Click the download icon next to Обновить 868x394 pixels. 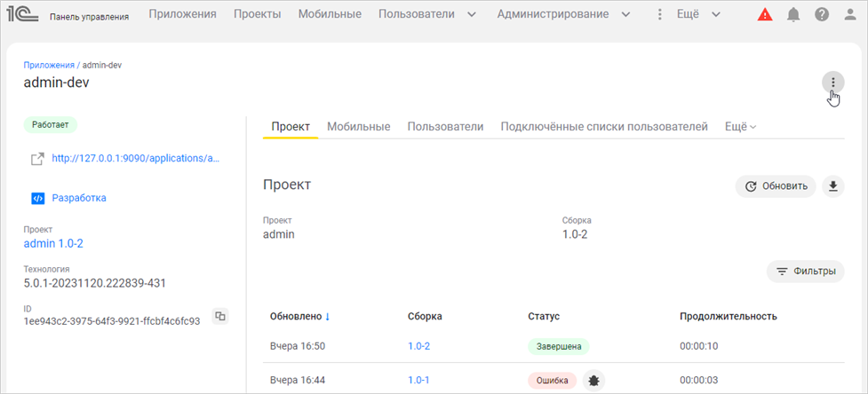click(832, 186)
